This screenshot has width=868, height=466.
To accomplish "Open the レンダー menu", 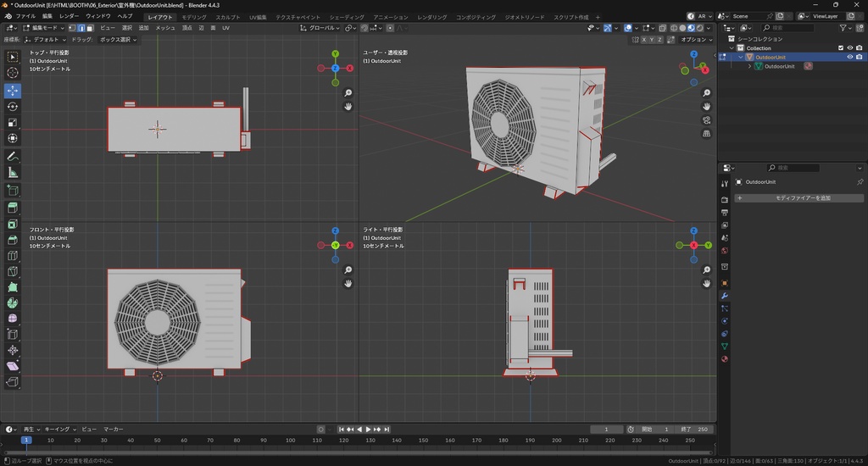I will click(69, 16).
